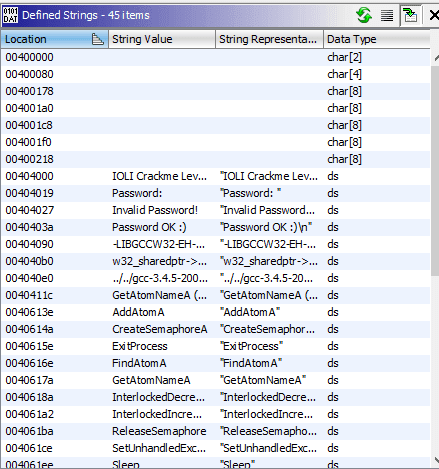Click location 0040614a cell
The image size is (439, 469).
click(x=29, y=329)
